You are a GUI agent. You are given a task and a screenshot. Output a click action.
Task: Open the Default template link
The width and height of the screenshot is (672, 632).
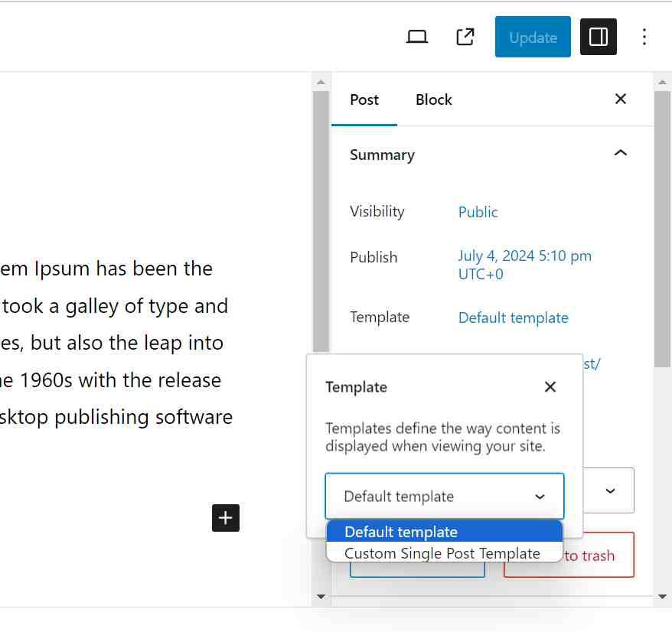[513, 318]
